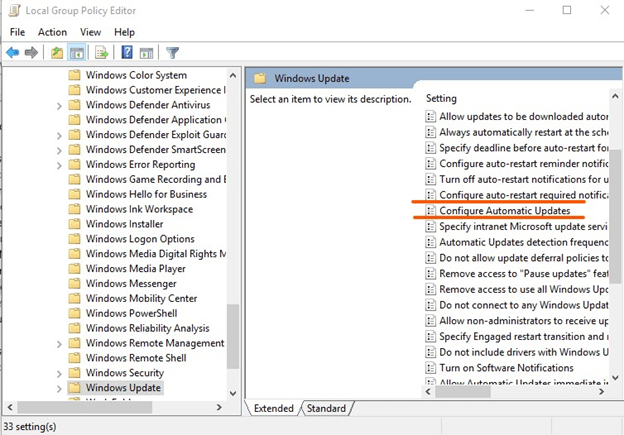Screen dimensions: 624x435
Task: Switch to the Standard tab
Action: [x=326, y=408]
